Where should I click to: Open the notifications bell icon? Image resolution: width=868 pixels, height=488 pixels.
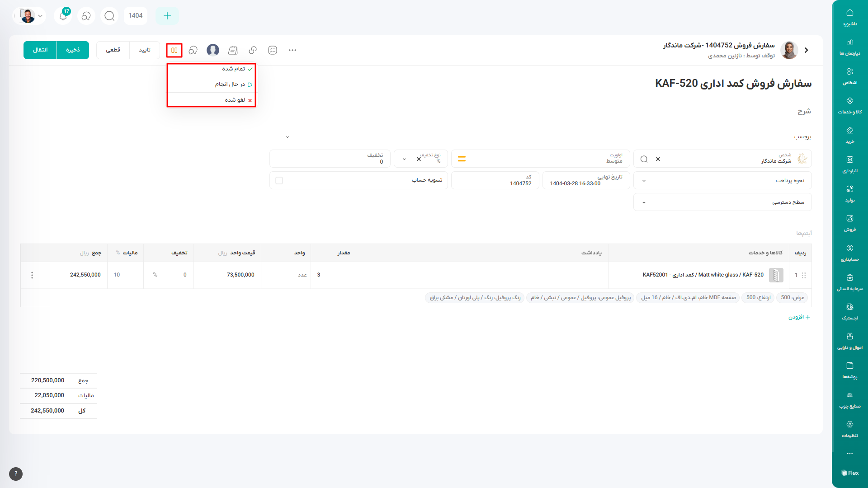(63, 16)
